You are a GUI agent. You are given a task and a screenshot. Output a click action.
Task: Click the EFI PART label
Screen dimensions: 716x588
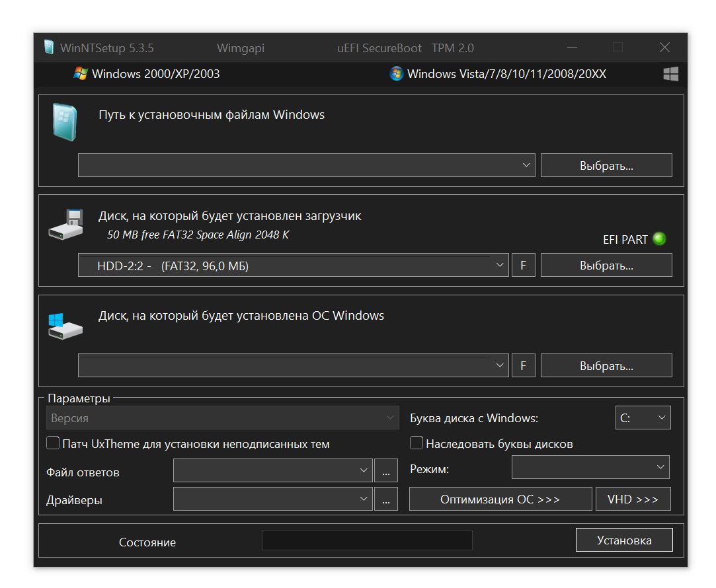tap(625, 239)
